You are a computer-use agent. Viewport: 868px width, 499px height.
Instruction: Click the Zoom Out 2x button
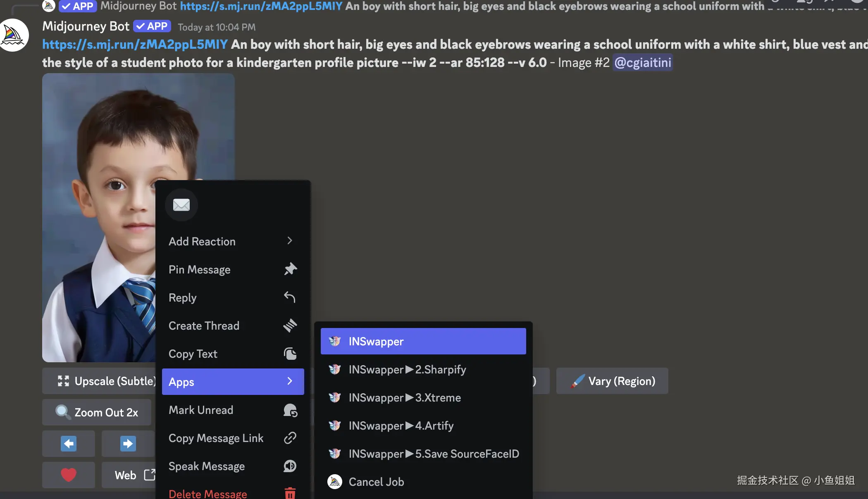click(97, 412)
